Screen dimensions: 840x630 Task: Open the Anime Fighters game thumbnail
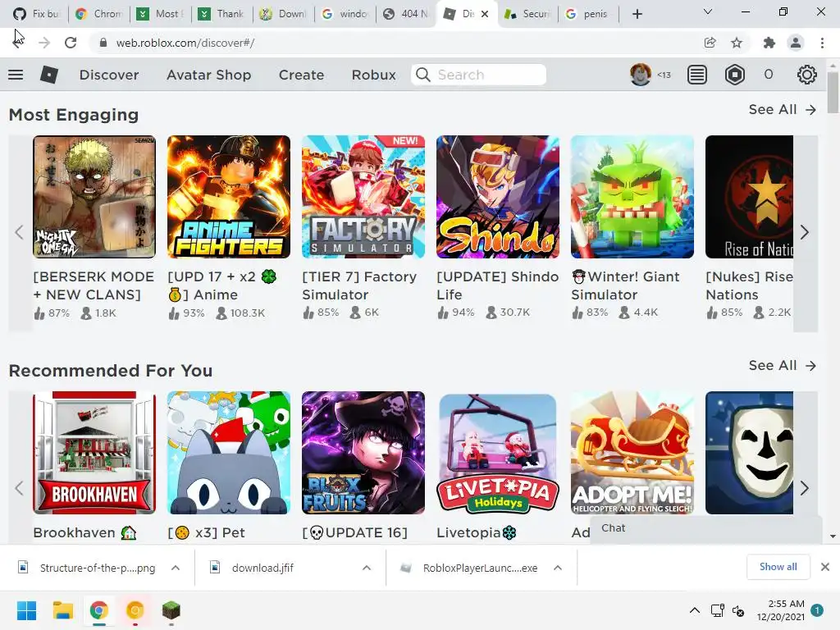[x=229, y=197]
